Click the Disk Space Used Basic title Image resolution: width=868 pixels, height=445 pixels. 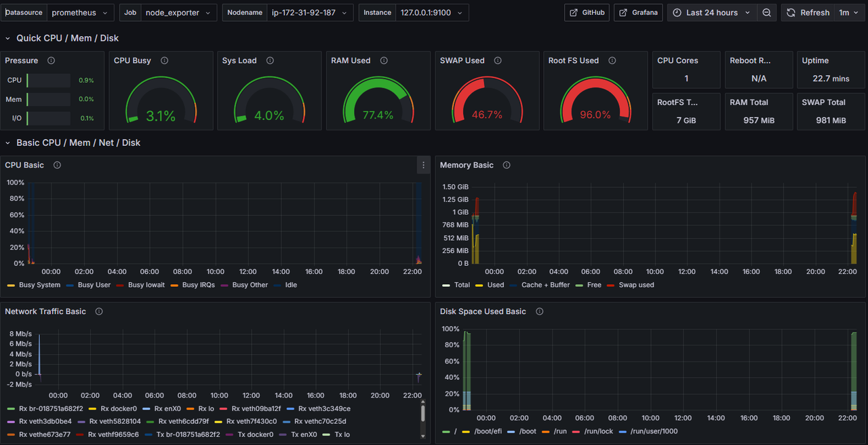(x=483, y=311)
